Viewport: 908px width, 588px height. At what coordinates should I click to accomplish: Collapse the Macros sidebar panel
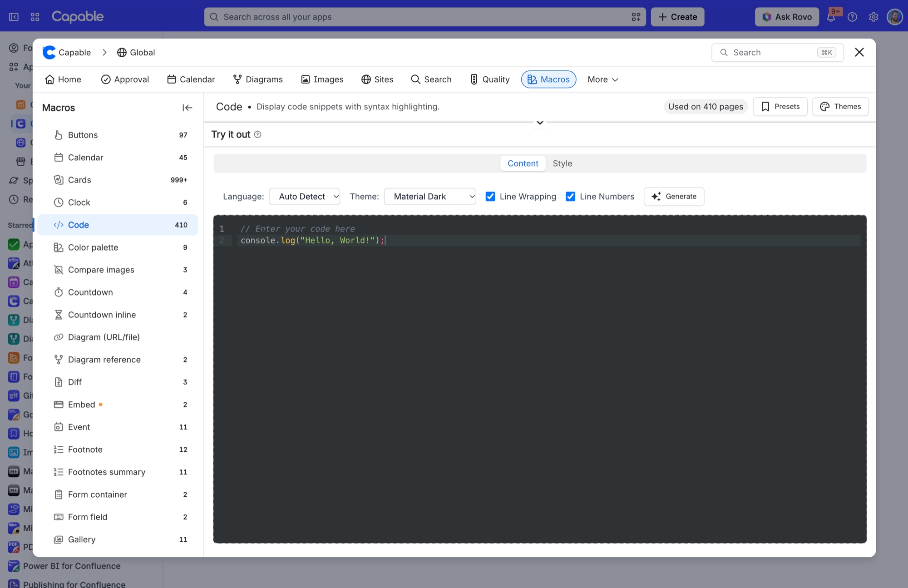[x=187, y=108]
